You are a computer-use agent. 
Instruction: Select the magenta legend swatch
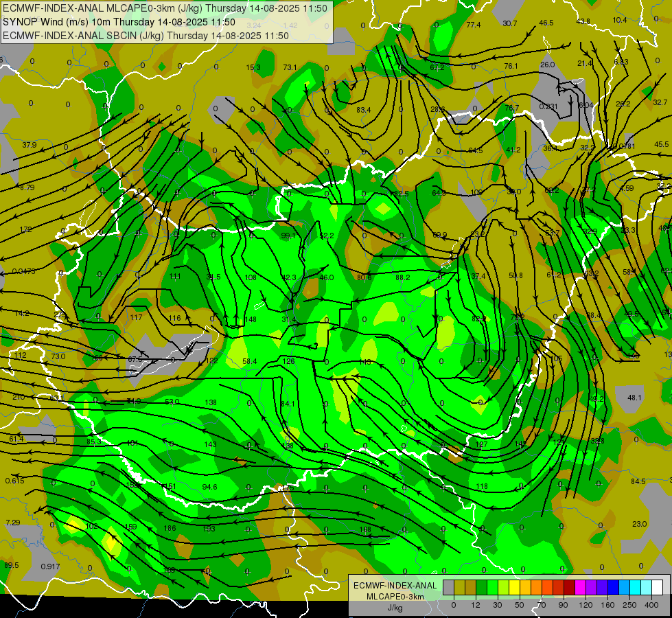coord(581,587)
